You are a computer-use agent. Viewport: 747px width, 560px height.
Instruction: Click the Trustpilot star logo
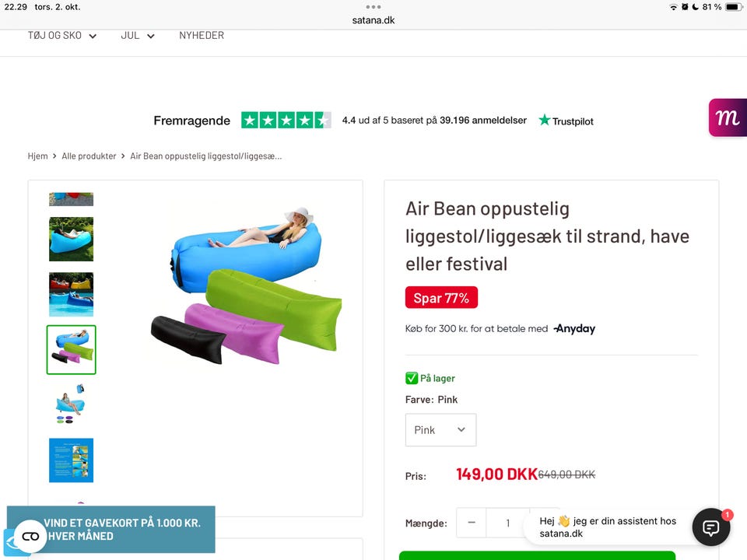(566, 121)
